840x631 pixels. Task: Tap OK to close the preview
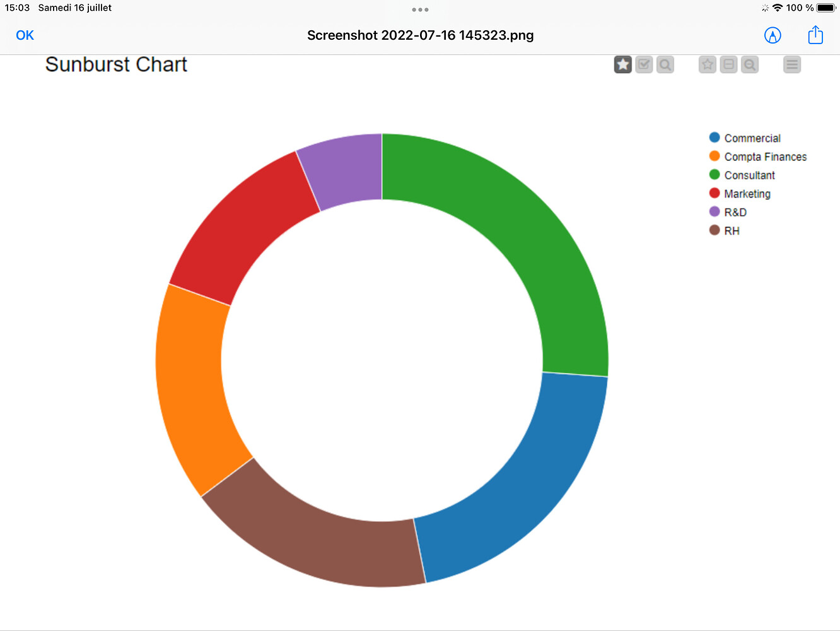tap(25, 35)
